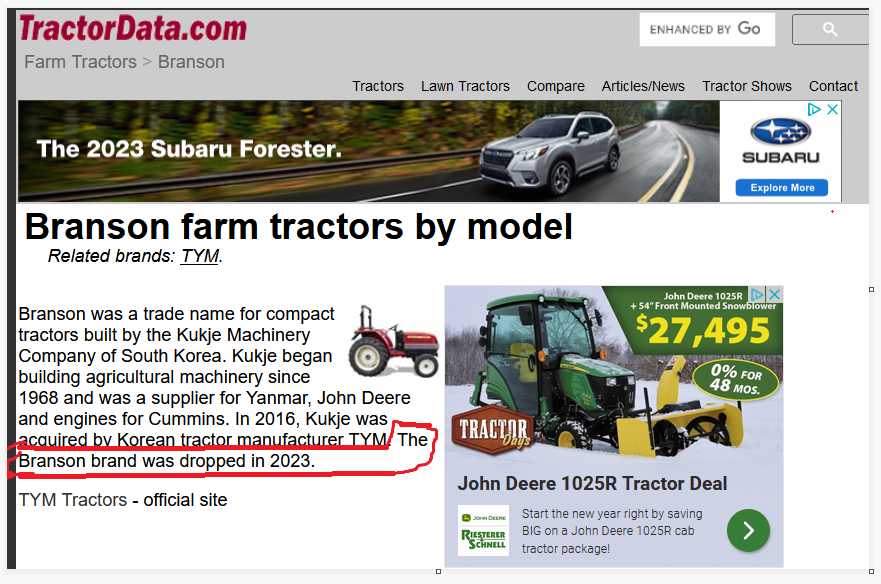Click Explore More button on Subaru ad
The width and height of the screenshot is (881, 584).
pos(782,188)
